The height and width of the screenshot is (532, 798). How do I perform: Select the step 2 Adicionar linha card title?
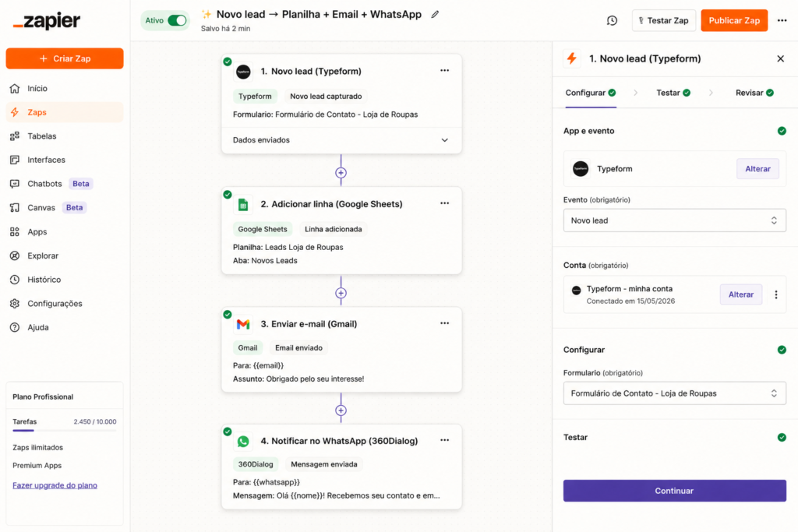331,204
